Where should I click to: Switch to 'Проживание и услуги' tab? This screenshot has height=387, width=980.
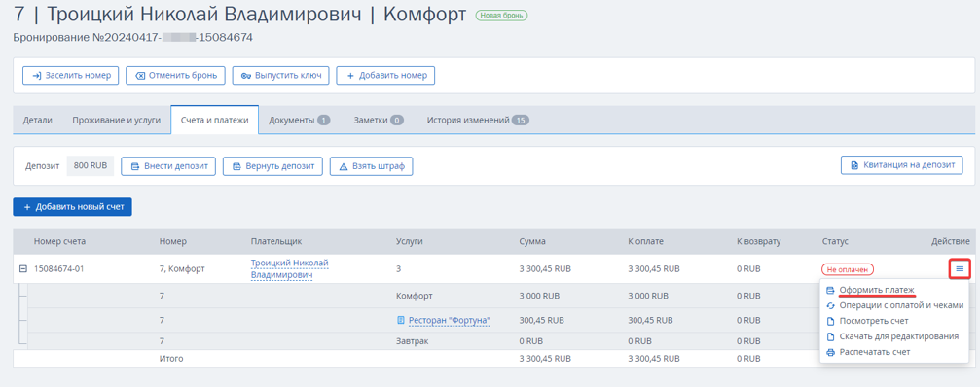(116, 120)
